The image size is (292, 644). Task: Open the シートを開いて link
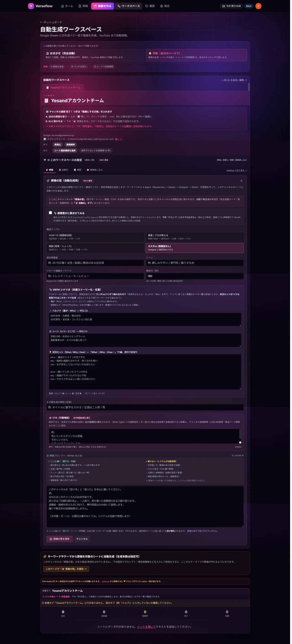click(146, 626)
